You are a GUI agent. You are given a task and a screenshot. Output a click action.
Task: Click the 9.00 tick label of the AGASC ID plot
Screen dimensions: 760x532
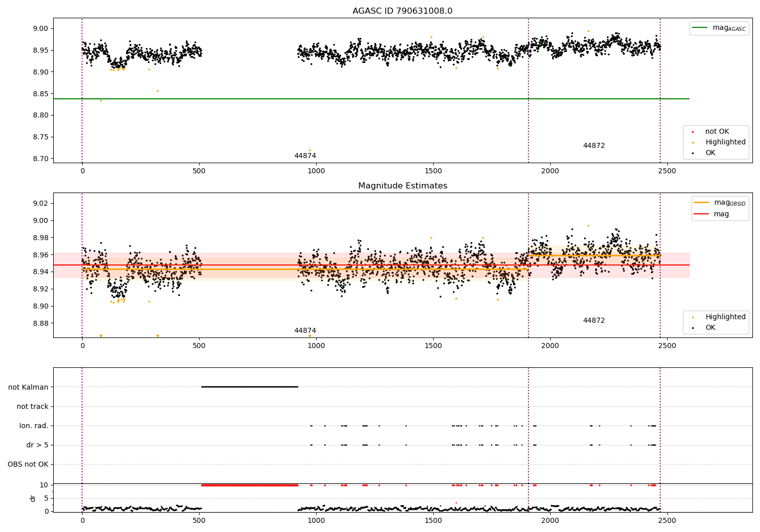[x=40, y=29]
